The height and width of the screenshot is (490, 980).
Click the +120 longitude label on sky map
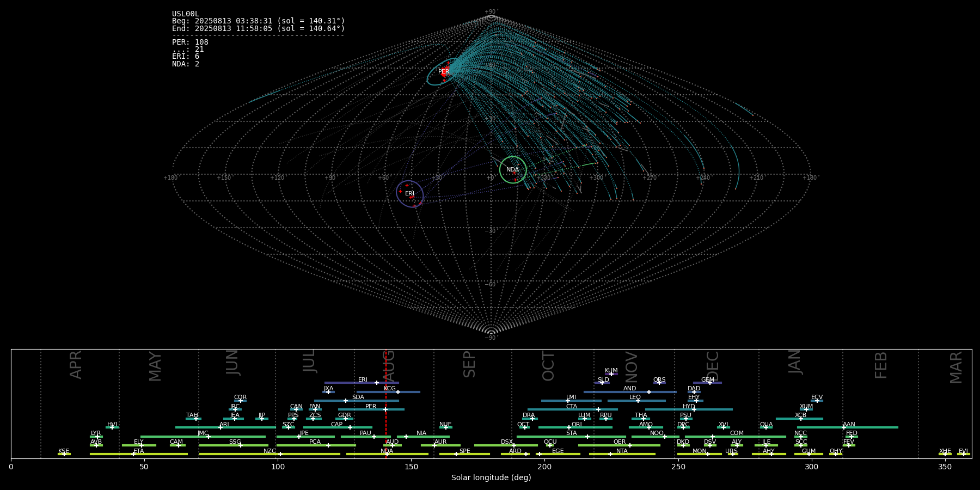coord(277,177)
